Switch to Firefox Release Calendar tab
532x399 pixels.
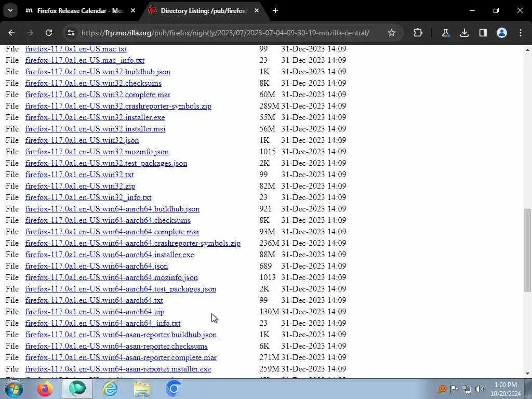tap(80, 10)
